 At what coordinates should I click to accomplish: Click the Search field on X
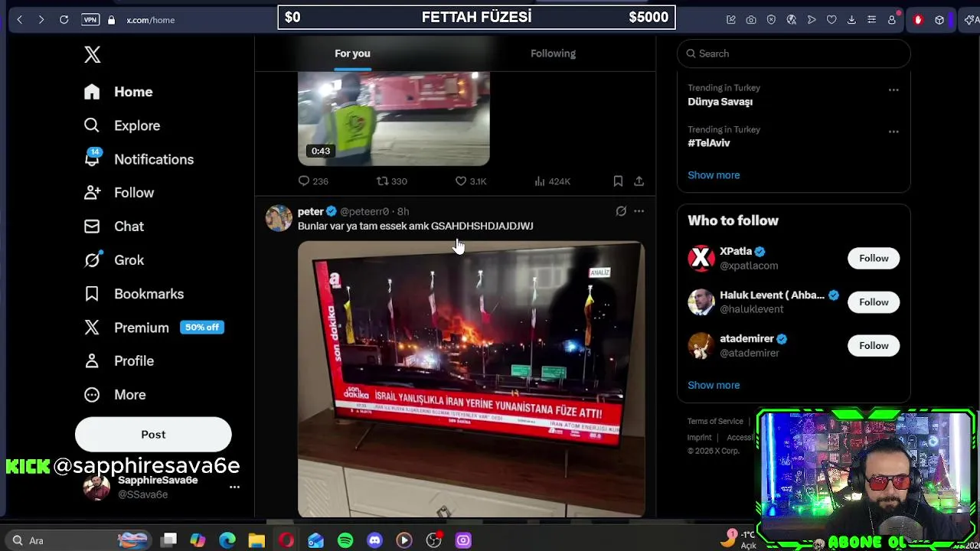pos(794,54)
